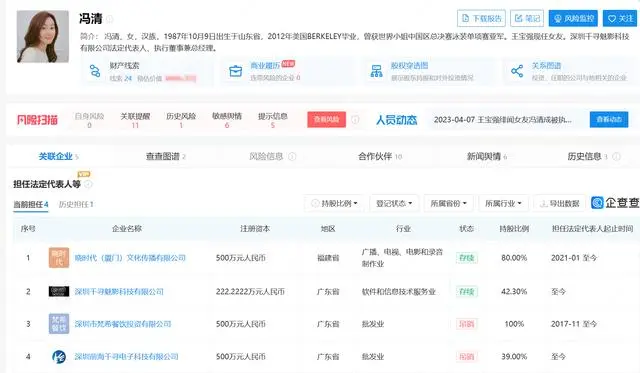Click the red 查看风险 button
The width and height of the screenshot is (640, 373).
point(327,120)
